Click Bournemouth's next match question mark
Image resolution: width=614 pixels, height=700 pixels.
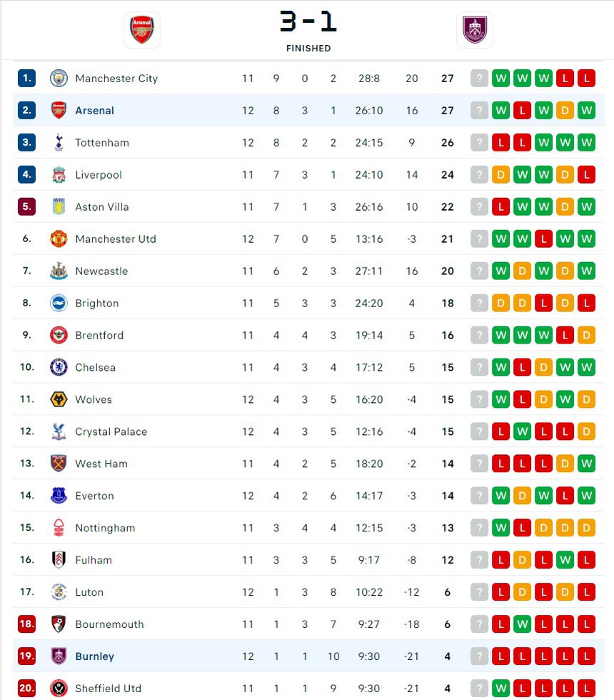point(479,624)
